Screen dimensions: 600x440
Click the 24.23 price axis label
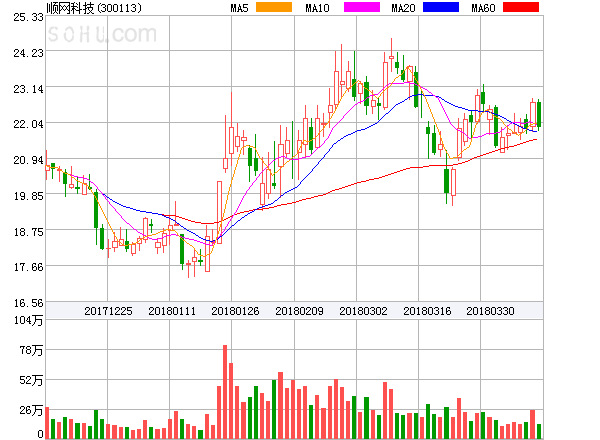[28, 53]
